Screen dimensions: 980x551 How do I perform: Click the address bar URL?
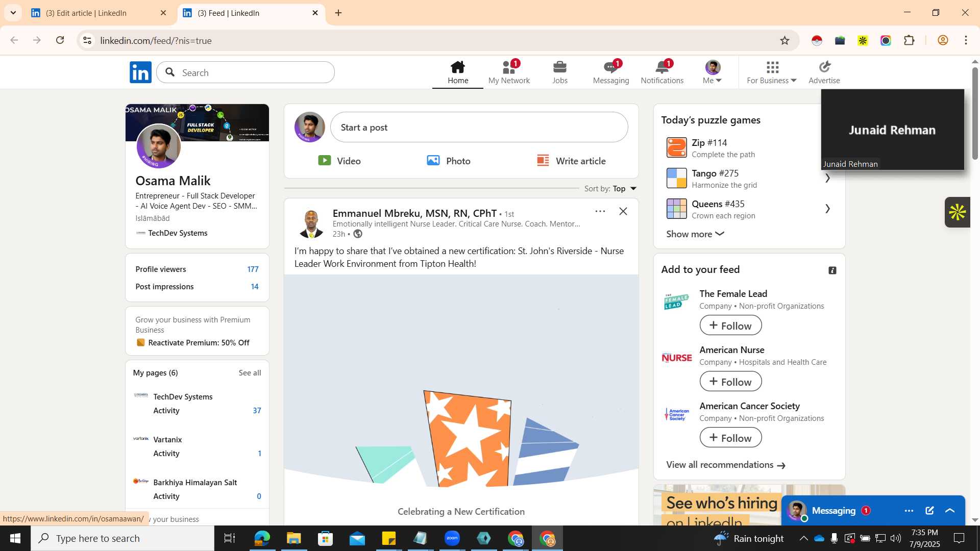point(156,41)
